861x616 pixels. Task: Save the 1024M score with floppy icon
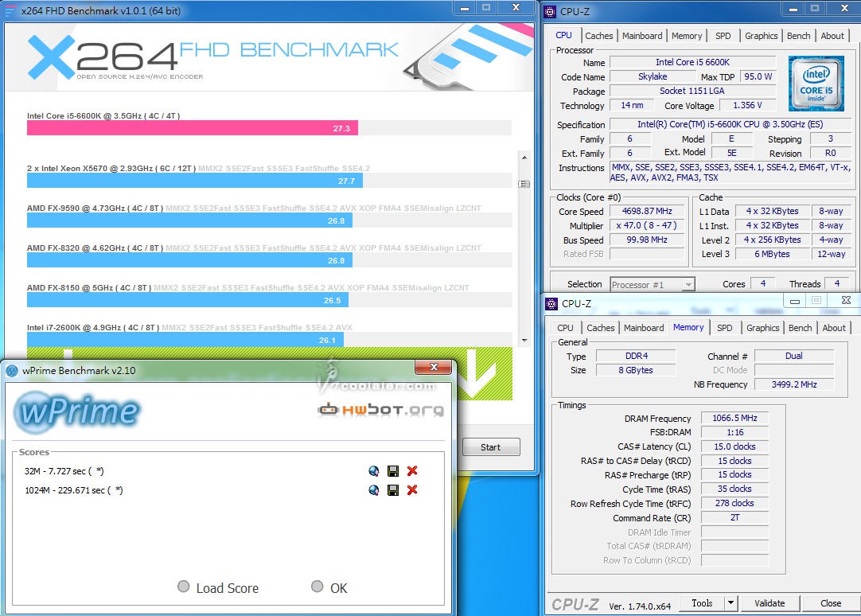coord(393,490)
